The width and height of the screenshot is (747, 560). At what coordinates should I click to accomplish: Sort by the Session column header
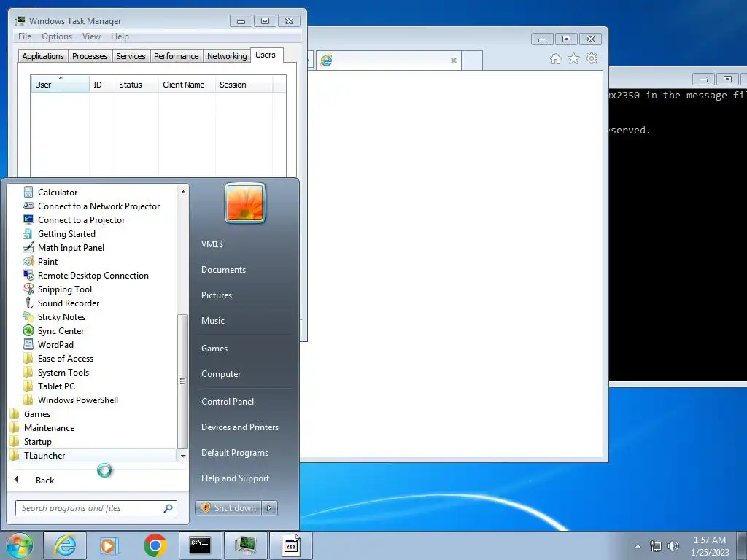click(244, 85)
